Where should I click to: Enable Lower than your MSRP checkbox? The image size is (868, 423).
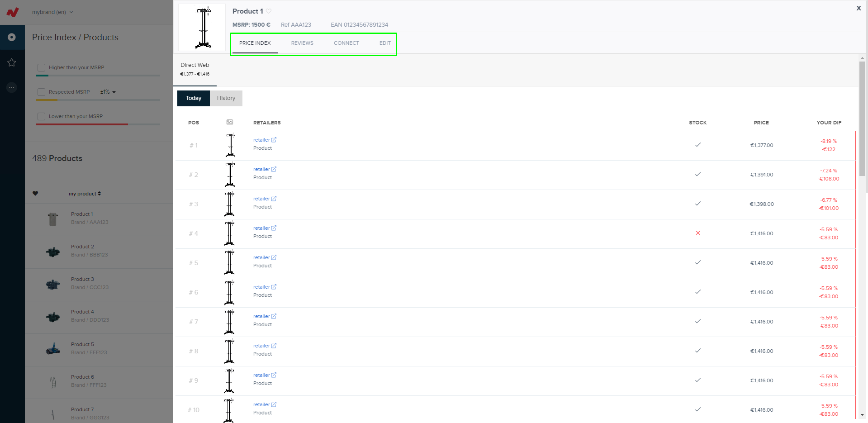coord(41,116)
